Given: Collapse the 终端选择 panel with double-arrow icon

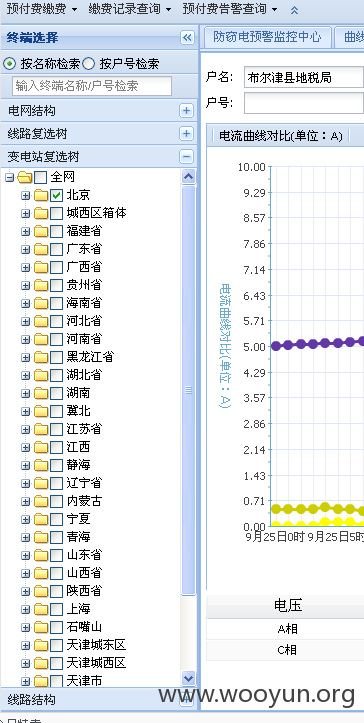Looking at the screenshot, I should point(187,38).
